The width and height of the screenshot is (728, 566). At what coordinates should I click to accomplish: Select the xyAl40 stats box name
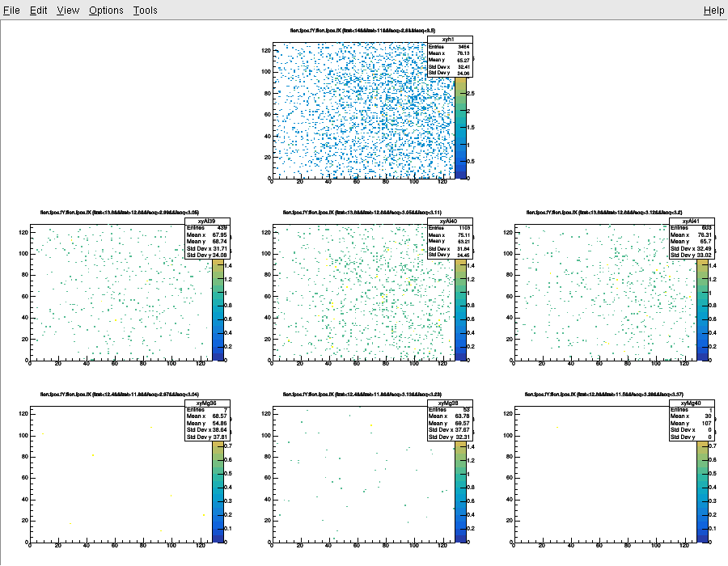450,222
